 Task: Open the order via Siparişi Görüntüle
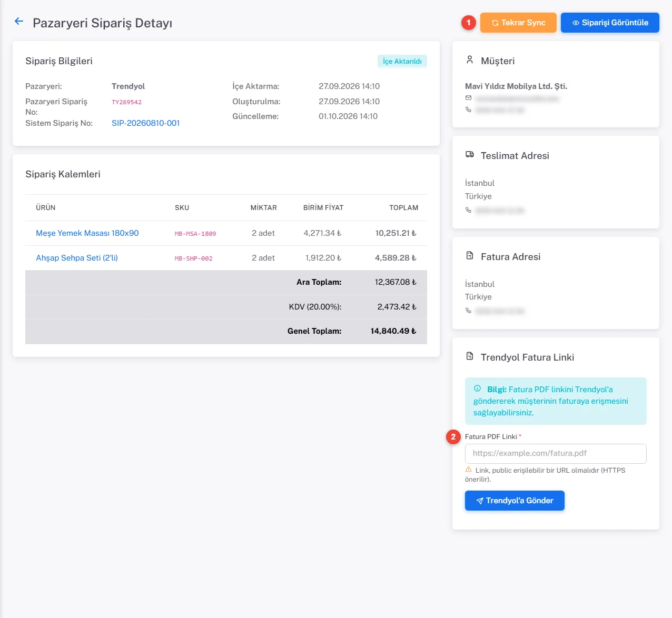(x=610, y=23)
